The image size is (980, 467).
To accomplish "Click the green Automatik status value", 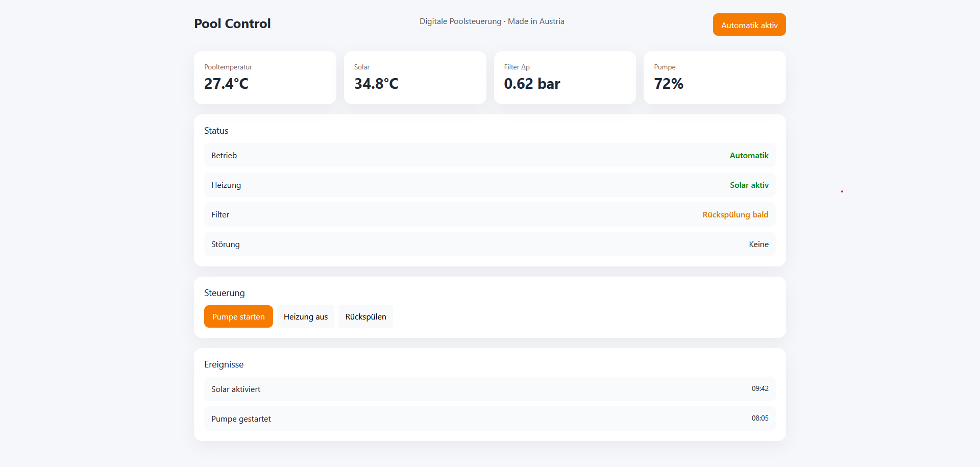I will click(x=749, y=155).
